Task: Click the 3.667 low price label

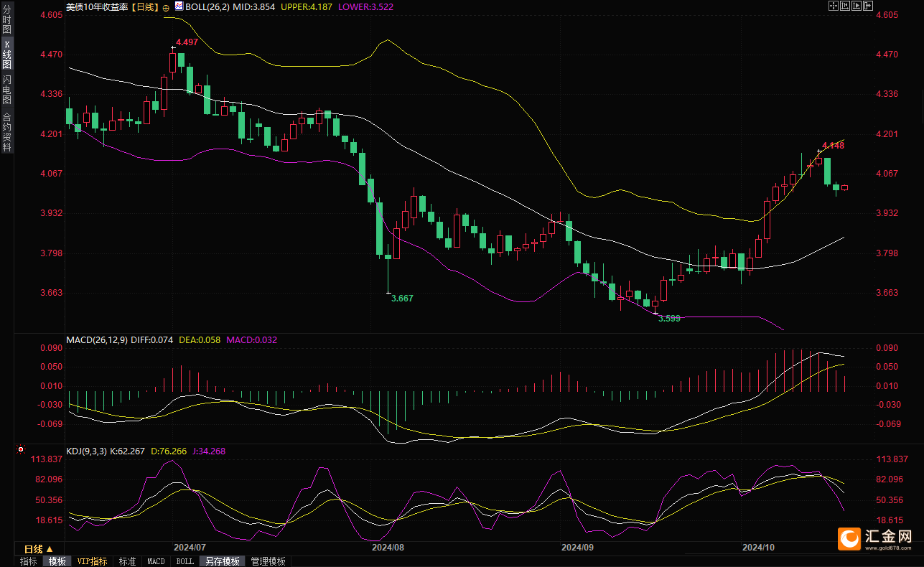Action: click(x=402, y=298)
